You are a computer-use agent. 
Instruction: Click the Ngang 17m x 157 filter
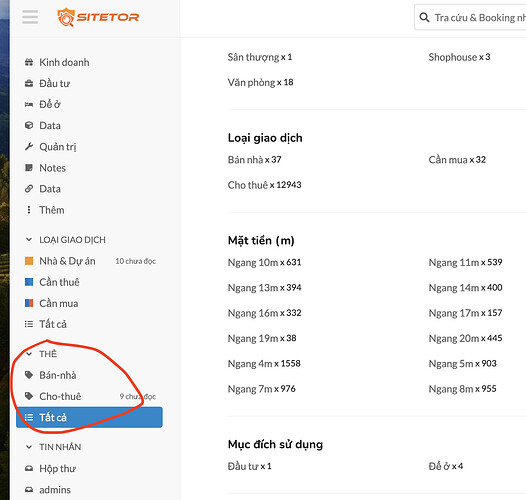[x=465, y=313]
